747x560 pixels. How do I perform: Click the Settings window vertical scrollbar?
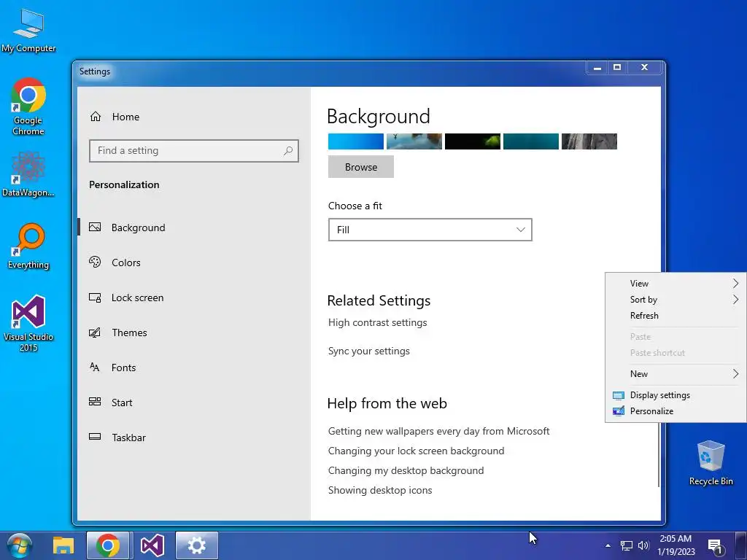coord(659,454)
